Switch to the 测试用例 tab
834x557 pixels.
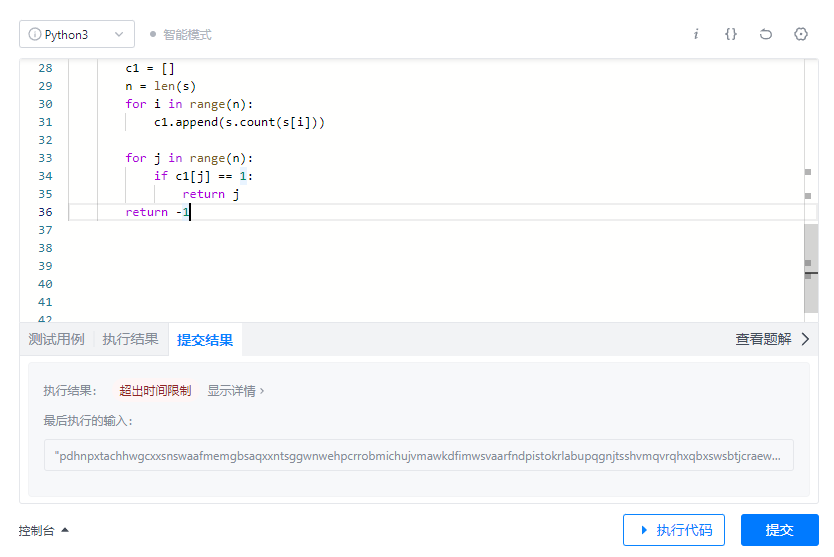pos(56,339)
